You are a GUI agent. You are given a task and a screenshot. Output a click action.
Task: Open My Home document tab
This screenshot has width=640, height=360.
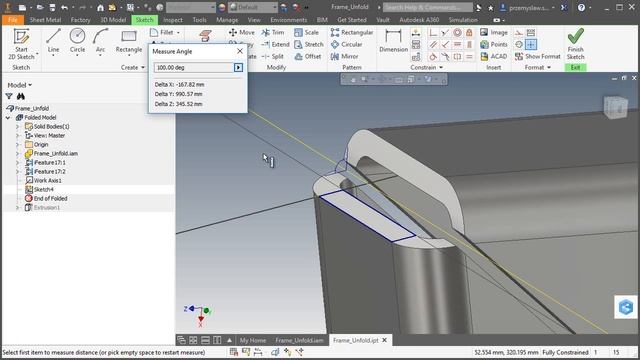pos(253,340)
